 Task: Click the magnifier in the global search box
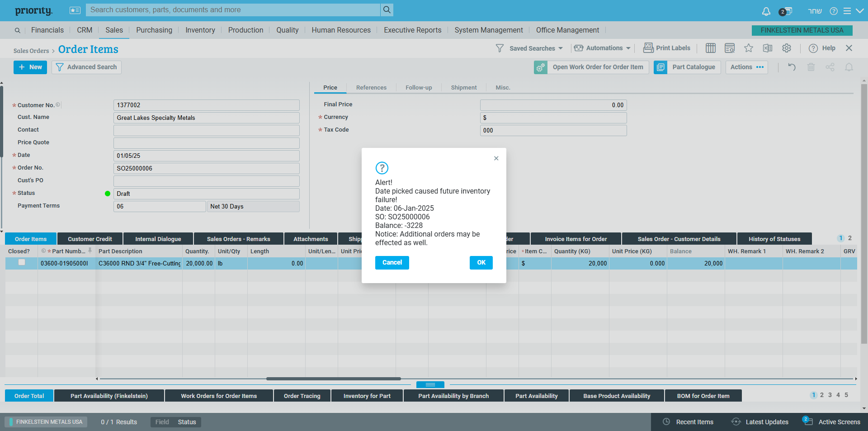coord(387,9)
